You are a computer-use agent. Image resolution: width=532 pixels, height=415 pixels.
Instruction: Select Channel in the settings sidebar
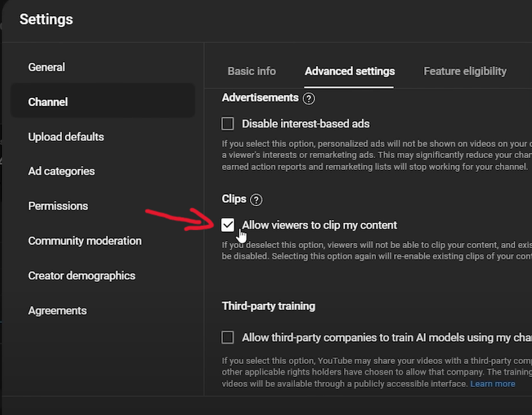pyautogui.click(x=48, y=102)
